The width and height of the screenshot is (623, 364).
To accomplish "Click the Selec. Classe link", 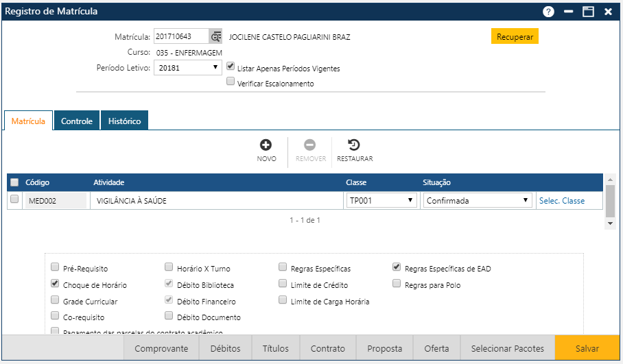I will (x=561, y=200).
